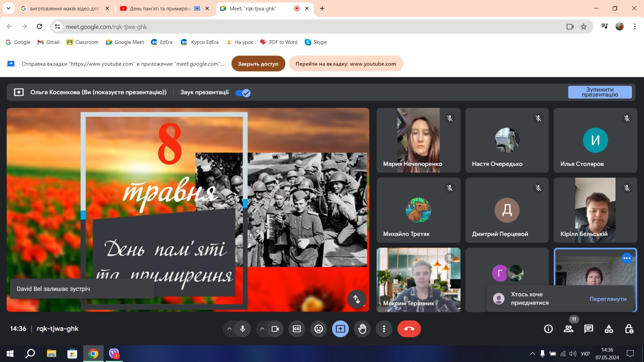Toggle the presentation audio switch
The height and width of the screenshot is (362, 644).
[243, 93]
